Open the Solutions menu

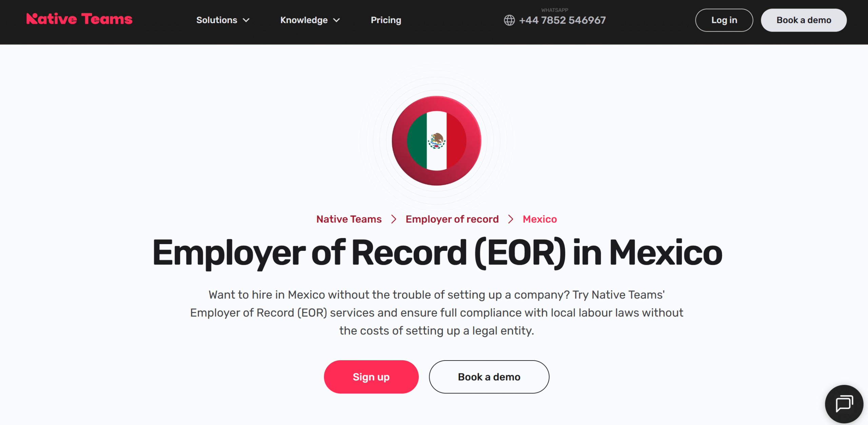click(x=223, y=20)
